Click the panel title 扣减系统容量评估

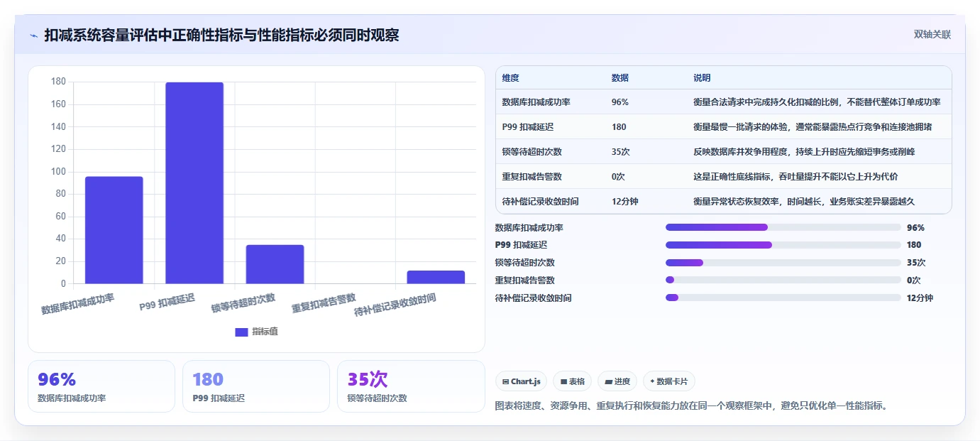(x=221, y=36)
